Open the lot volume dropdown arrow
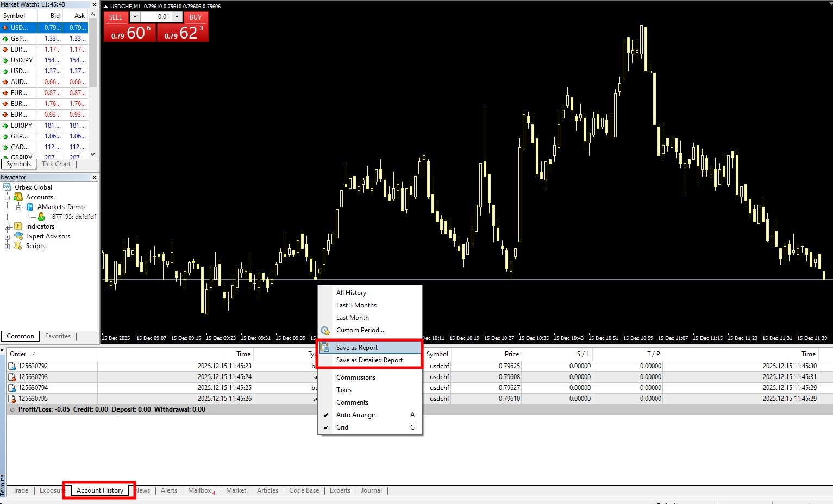Screen dimensions: 833x504 (135, 17)
